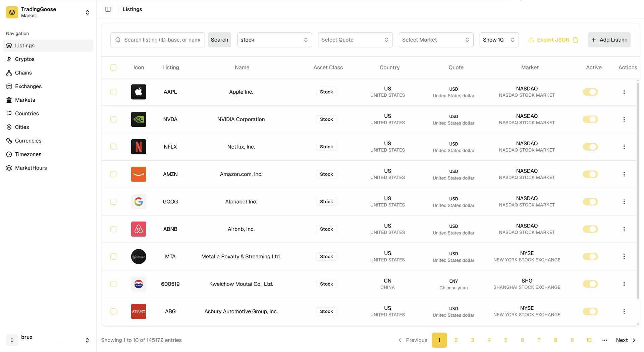The height and width of the screenshot is (352, 644).
Task: Open the Countries navigation item
Action: (x=48, y=113)
